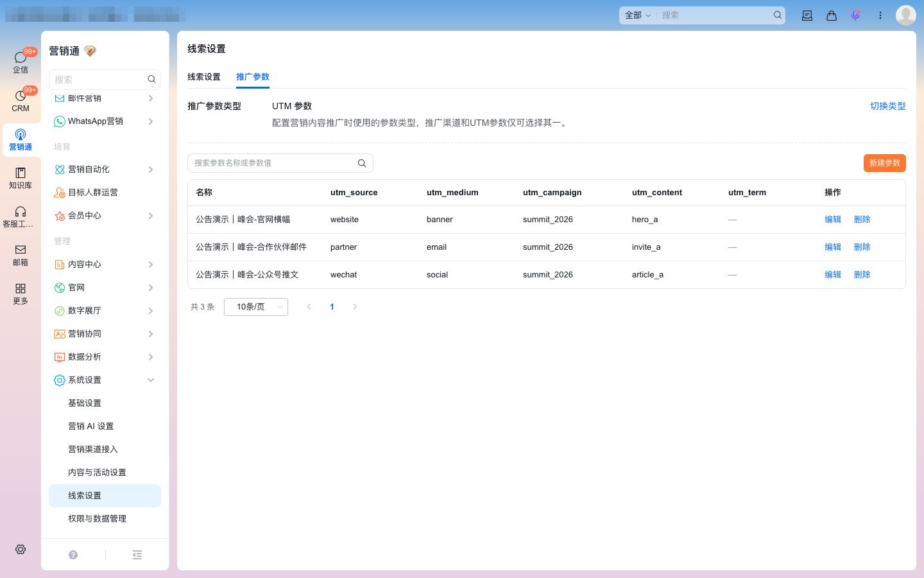Collapse the sidebar menu icon
The height and width of the screenshot is (578, 924).
click(x=137, y=555)
